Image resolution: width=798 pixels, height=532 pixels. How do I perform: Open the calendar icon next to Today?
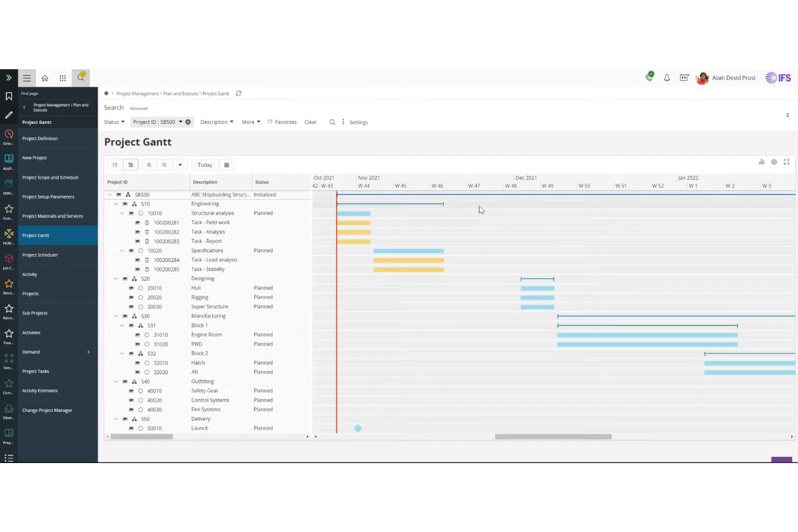pos(226,164)
